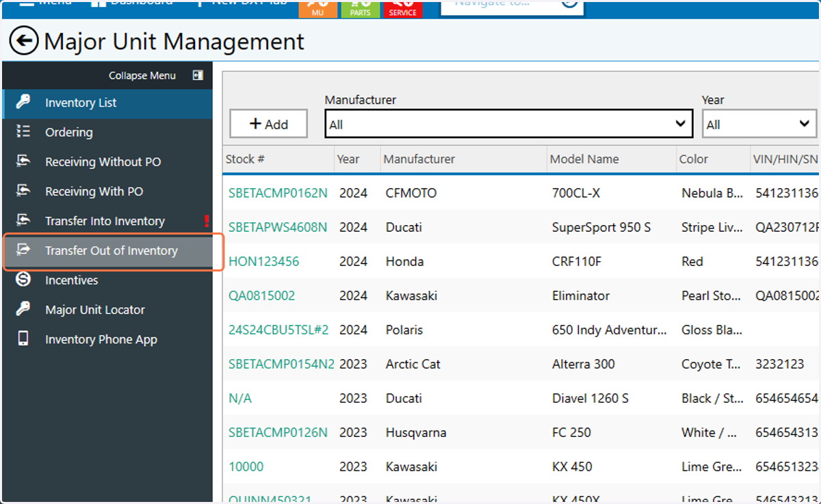Open the red SERVICE quick button

click(403, 8)
